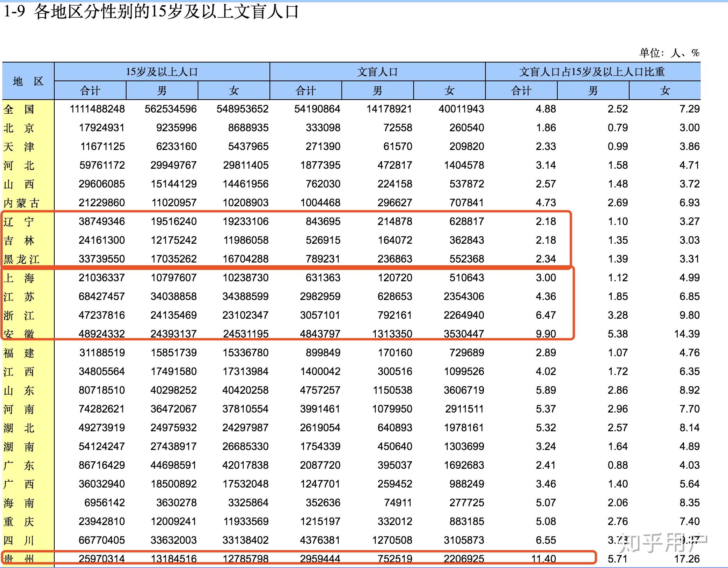Screen dimensions: 728x568
Task: Click Jiangsu female population 34388599
Action: [245, 297]
